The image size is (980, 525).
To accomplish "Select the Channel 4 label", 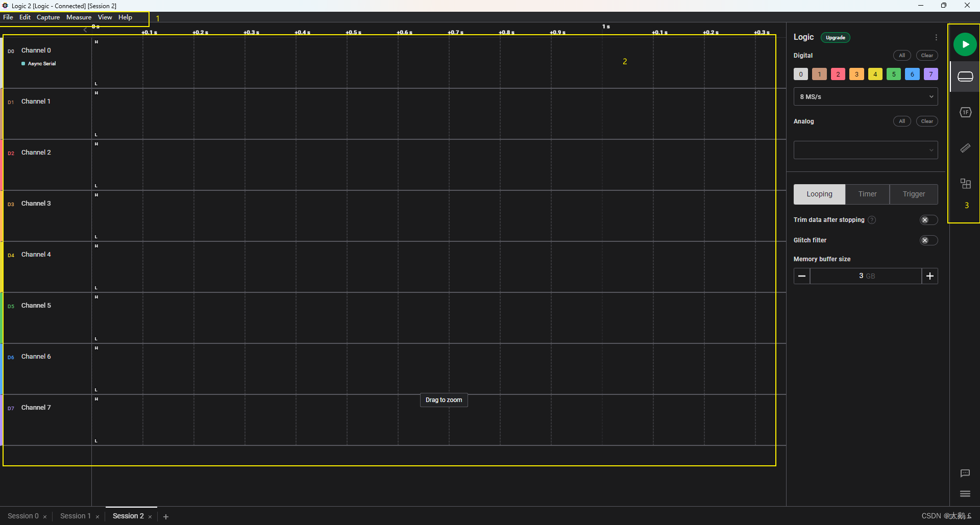I will pos(36,255).
